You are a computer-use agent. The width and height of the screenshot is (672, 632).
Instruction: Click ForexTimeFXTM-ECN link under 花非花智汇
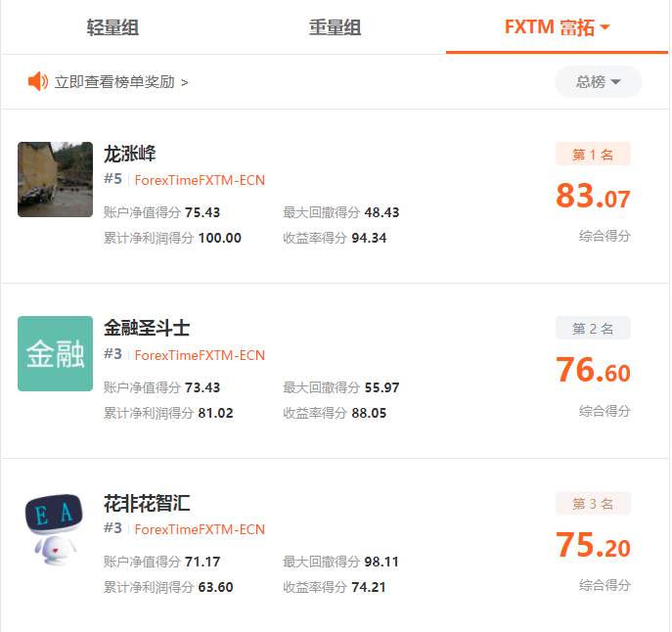200,529
